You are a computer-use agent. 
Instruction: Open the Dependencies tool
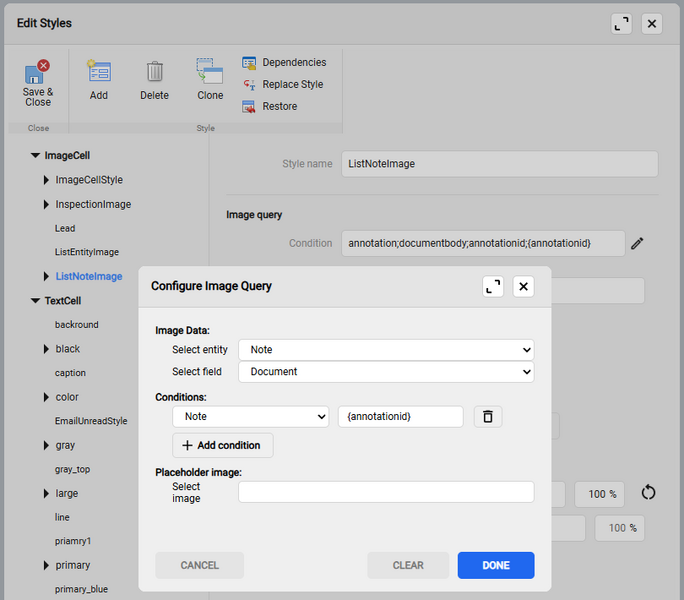coord(284,62)
